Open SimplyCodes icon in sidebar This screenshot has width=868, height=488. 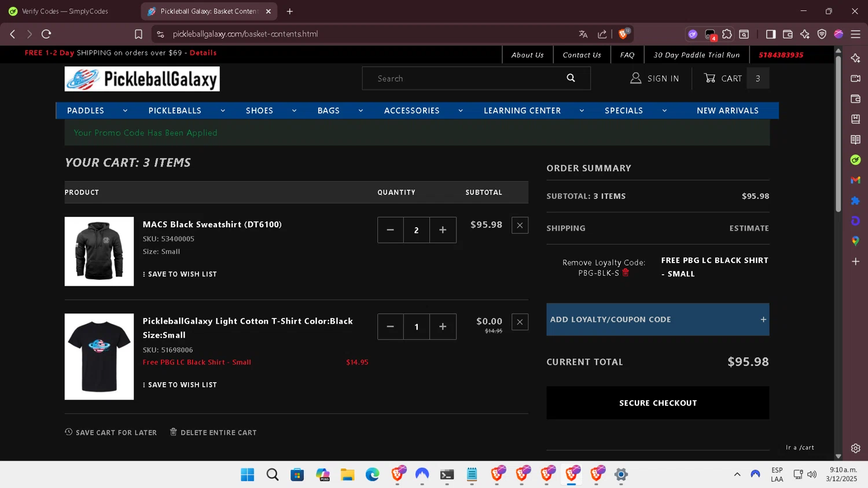(x=855, y=160)
